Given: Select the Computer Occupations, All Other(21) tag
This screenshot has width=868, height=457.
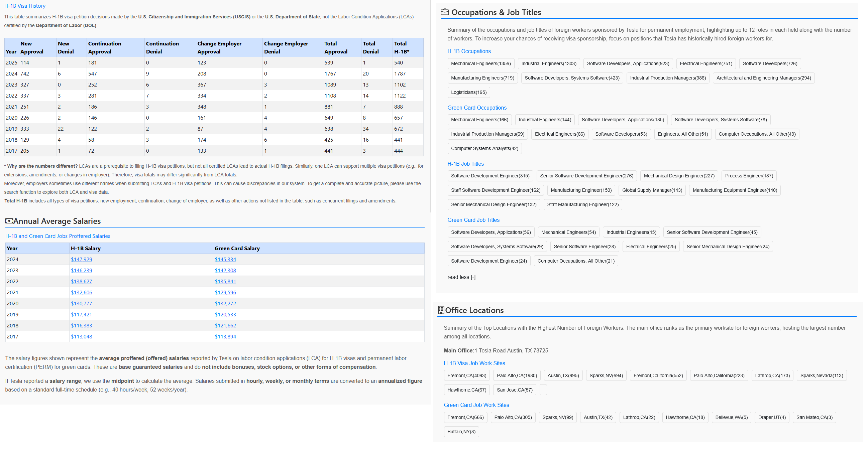Looking at the screenshot, I should [576, 261].
